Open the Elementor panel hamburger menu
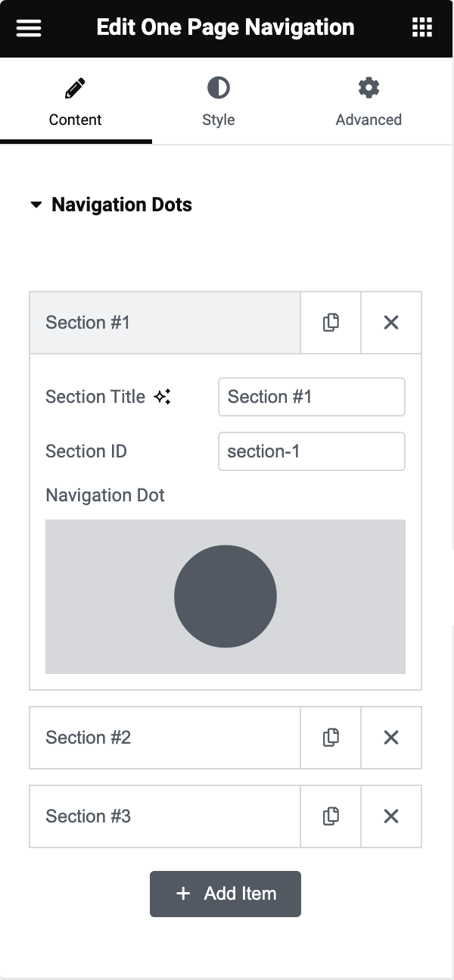Screen dimensions: 454x980 pyautogui.click(x=28, y=27)
